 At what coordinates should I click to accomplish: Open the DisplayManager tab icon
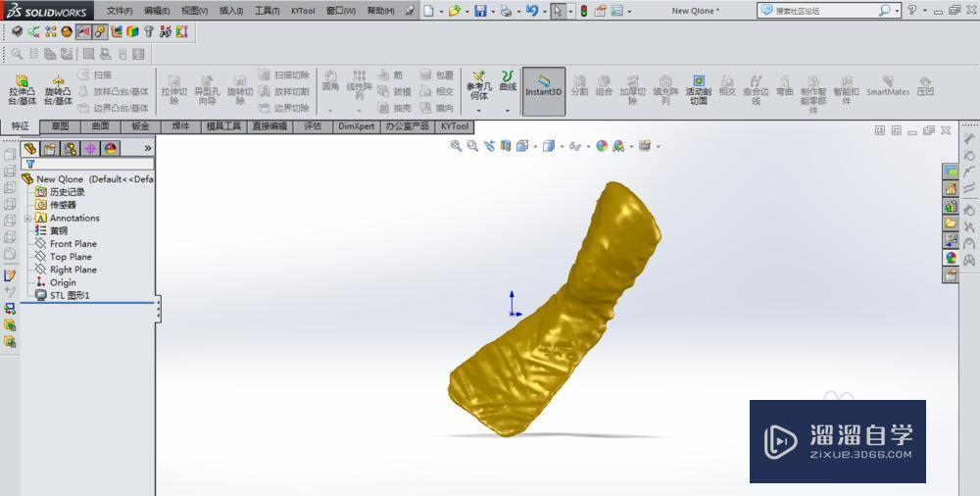pos(111,148)
